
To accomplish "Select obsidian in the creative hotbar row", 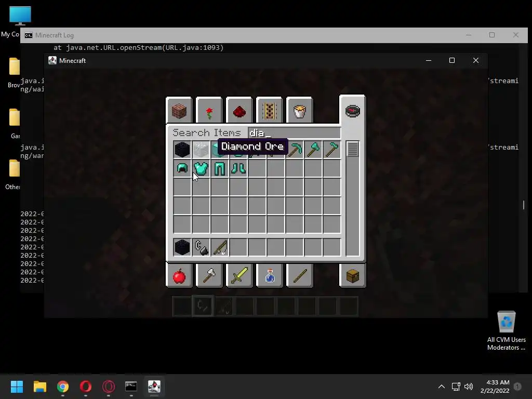I will tap(182, 247).
